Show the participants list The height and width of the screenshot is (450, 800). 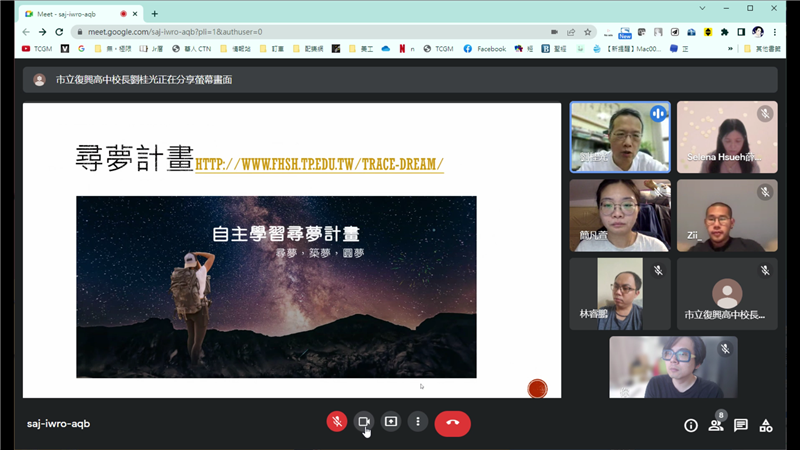click(716, 425)
